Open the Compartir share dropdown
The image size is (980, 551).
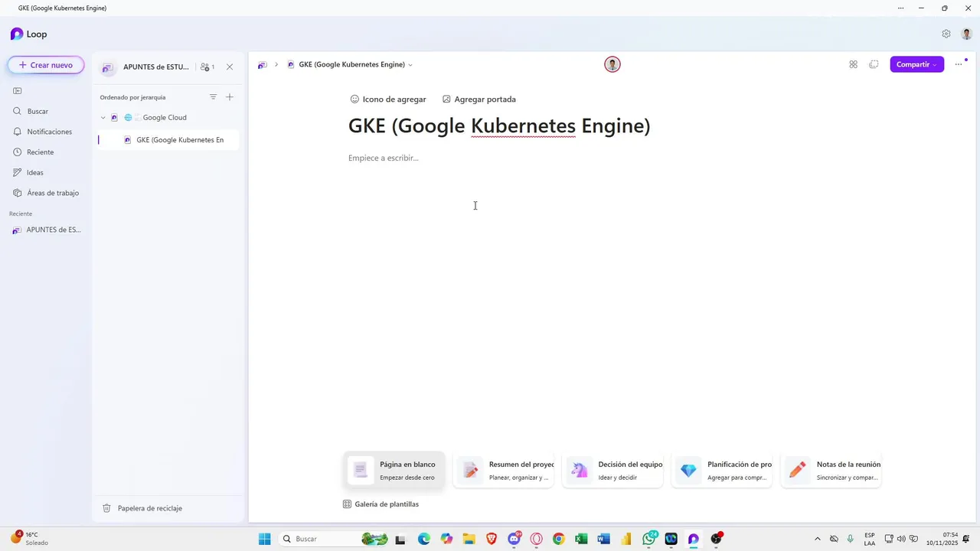click(x=916, y=64)
